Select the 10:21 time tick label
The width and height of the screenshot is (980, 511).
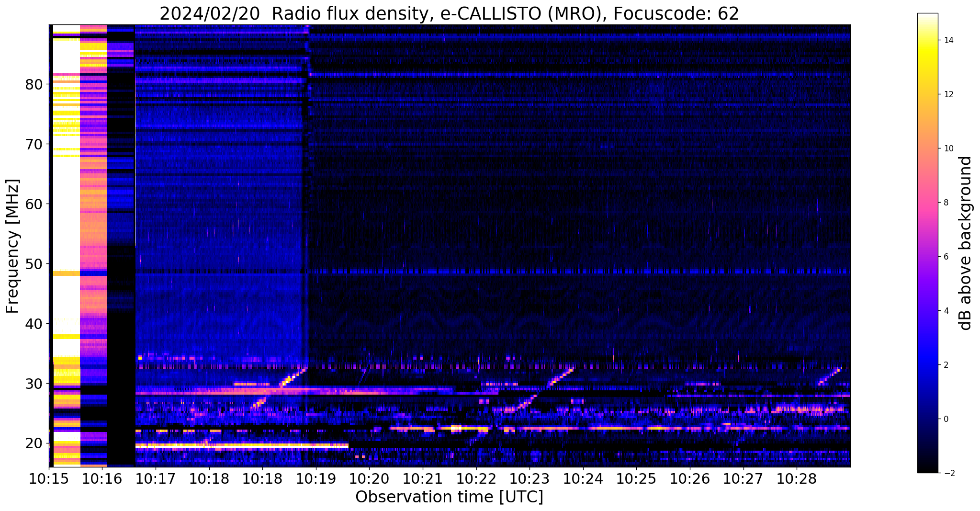(x=423, y=479)
